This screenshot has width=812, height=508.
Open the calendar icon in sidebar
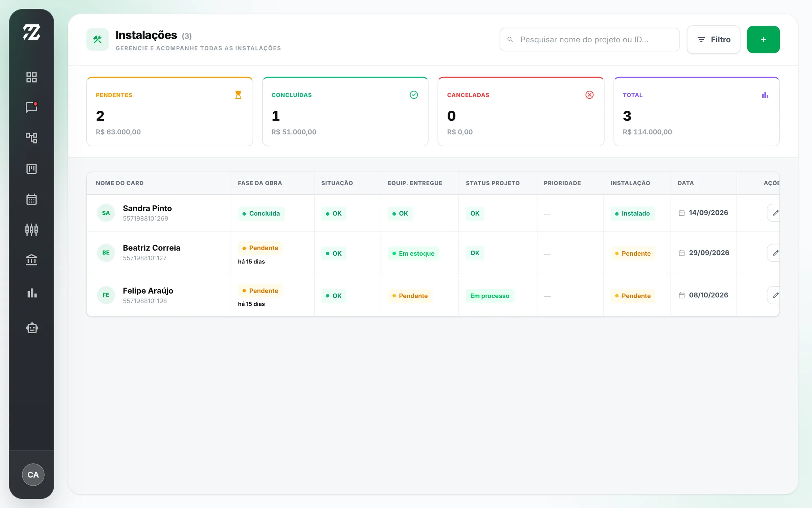point(31,199)
